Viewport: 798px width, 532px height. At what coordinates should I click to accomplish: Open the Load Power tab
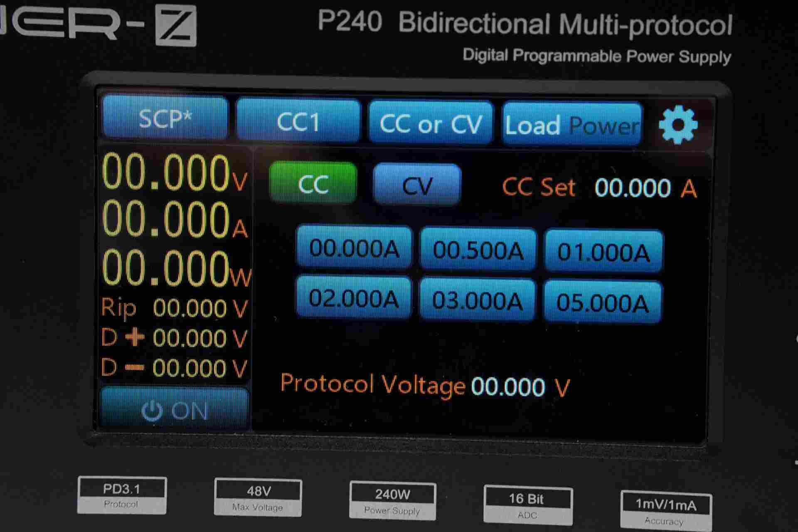click(x=571, y=125)
